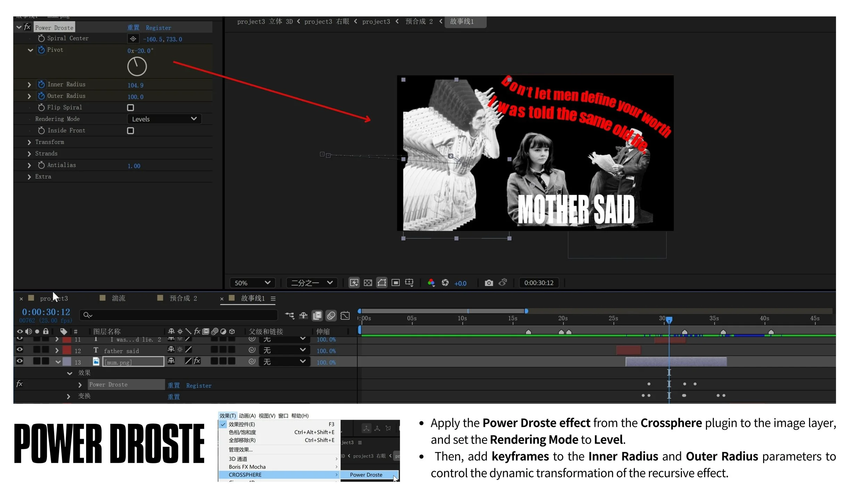
Task: Click the color channels icon in viewer
Action: click(x=431, y=283)
